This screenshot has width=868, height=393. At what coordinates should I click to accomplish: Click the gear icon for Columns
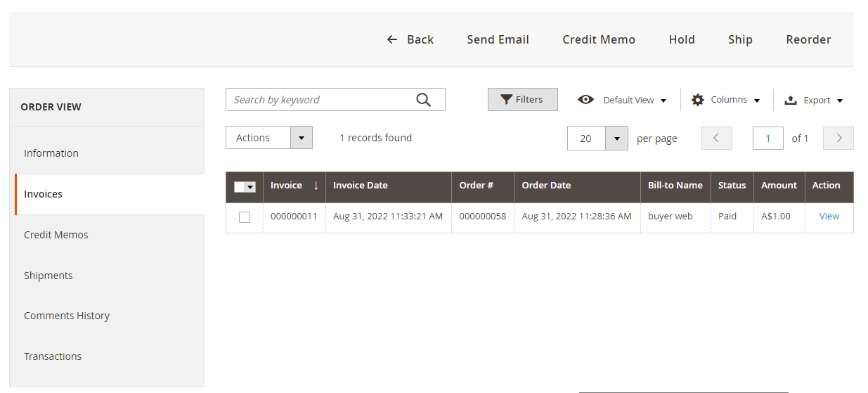[x=697, y=100]
